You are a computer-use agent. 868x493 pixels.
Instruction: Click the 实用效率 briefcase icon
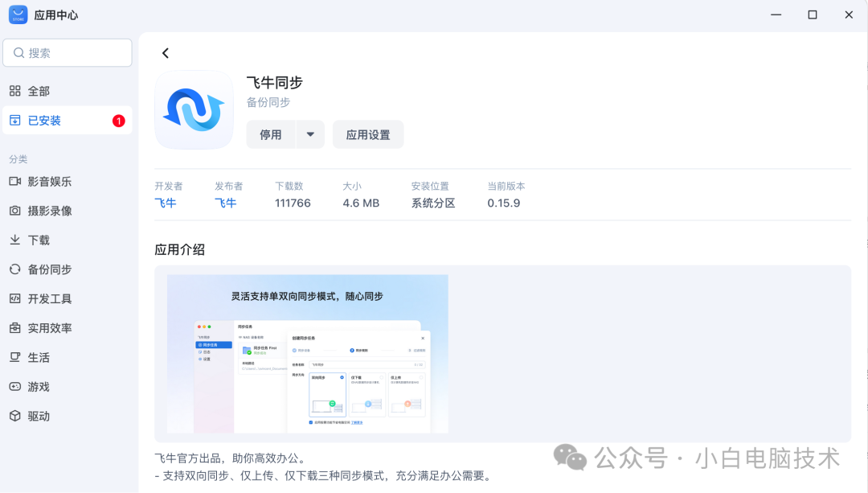15,328
